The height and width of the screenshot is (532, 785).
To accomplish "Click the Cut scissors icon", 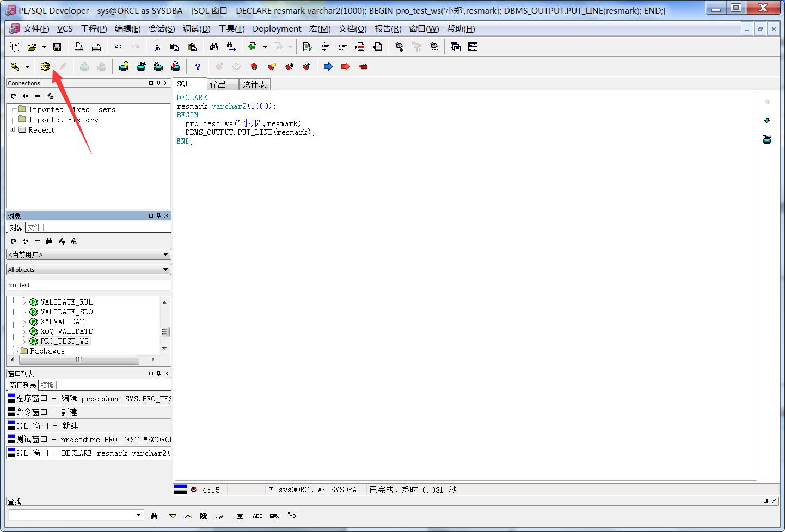I will (x=157, y=47).
